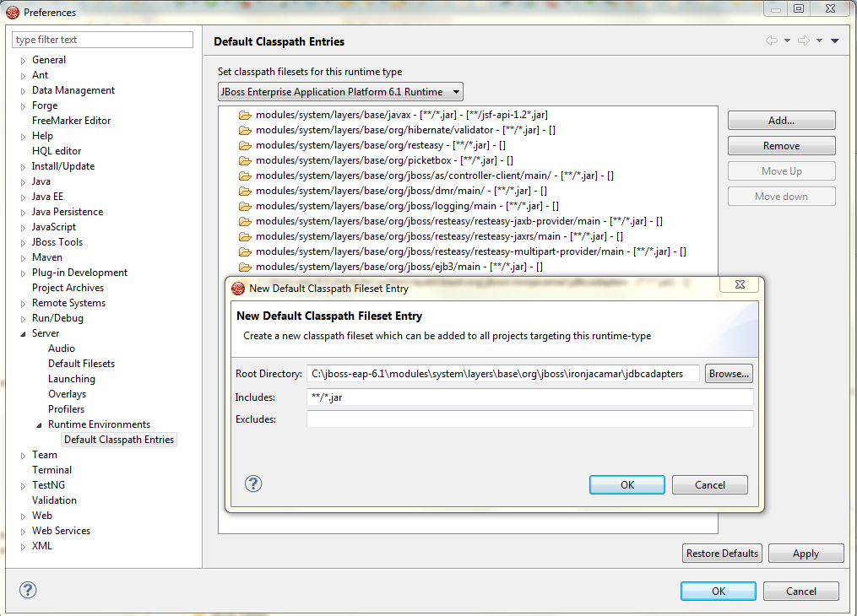Click Restore Defaults button

tap(722, 554)
